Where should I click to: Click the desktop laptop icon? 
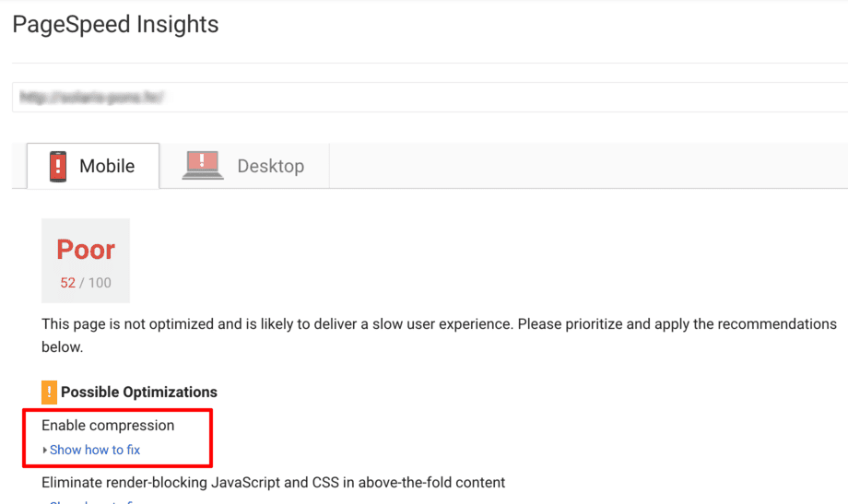[x=203, y=166]
